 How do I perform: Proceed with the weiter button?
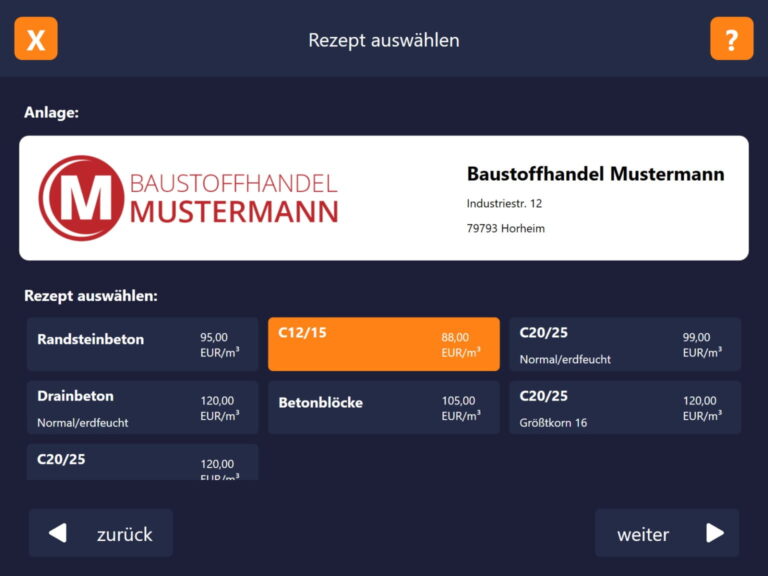pos(666,533)
